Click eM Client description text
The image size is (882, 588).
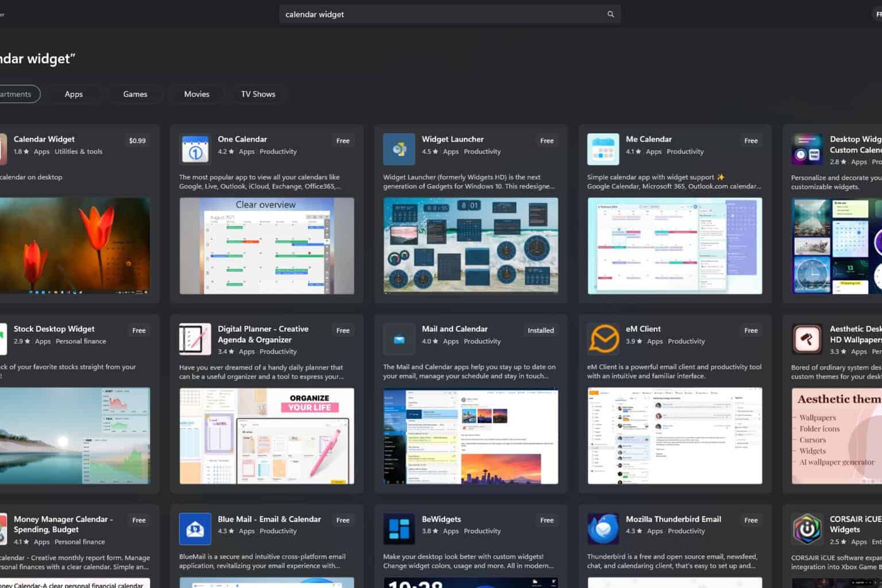pos(674,372)
